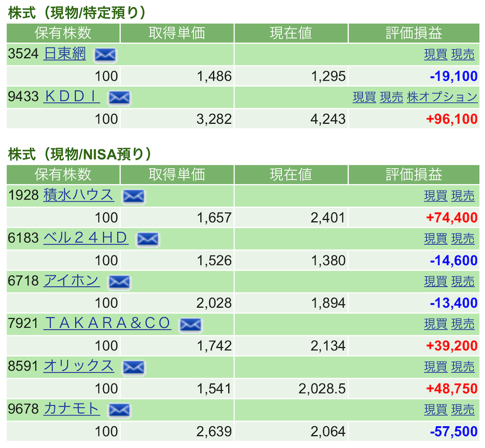The width and height of the screenshot is (485, 448).
Task: Open the 積水ハウス stock page
Action: tap(79, 195)
